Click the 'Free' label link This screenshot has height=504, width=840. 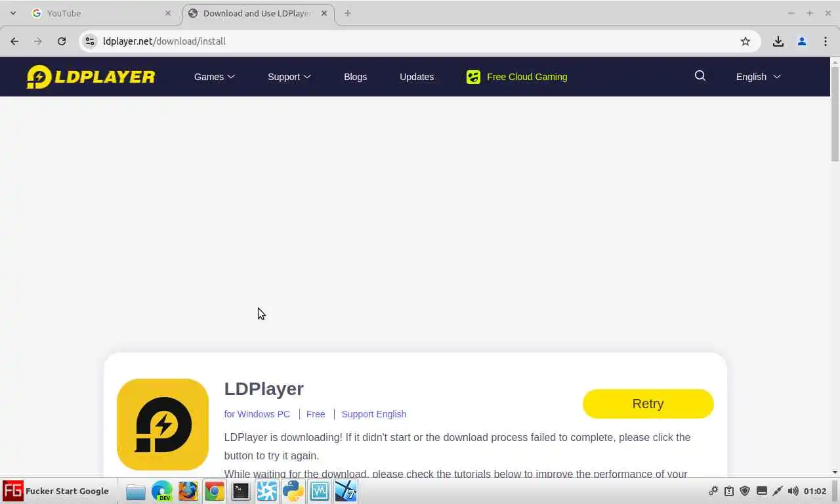coord(316,414)
